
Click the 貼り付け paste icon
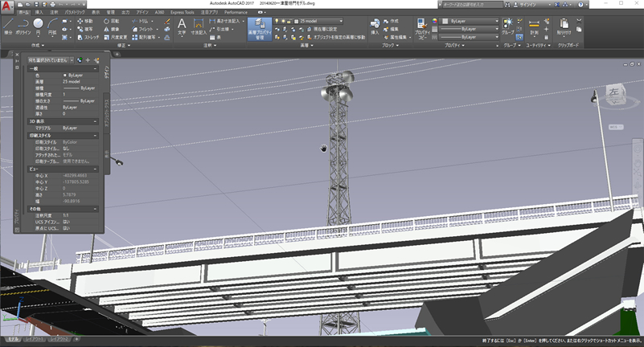[564, 26]
